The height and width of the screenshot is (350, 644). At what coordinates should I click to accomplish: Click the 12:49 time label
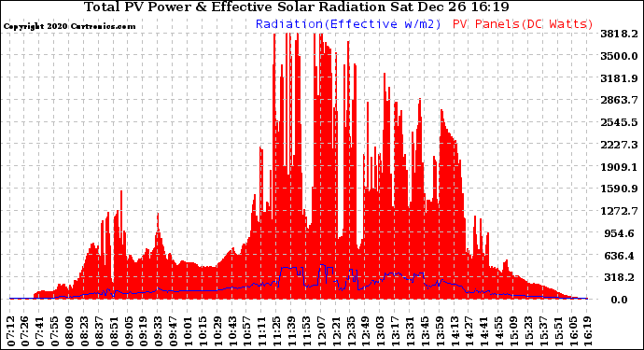[x=366, y=331]
